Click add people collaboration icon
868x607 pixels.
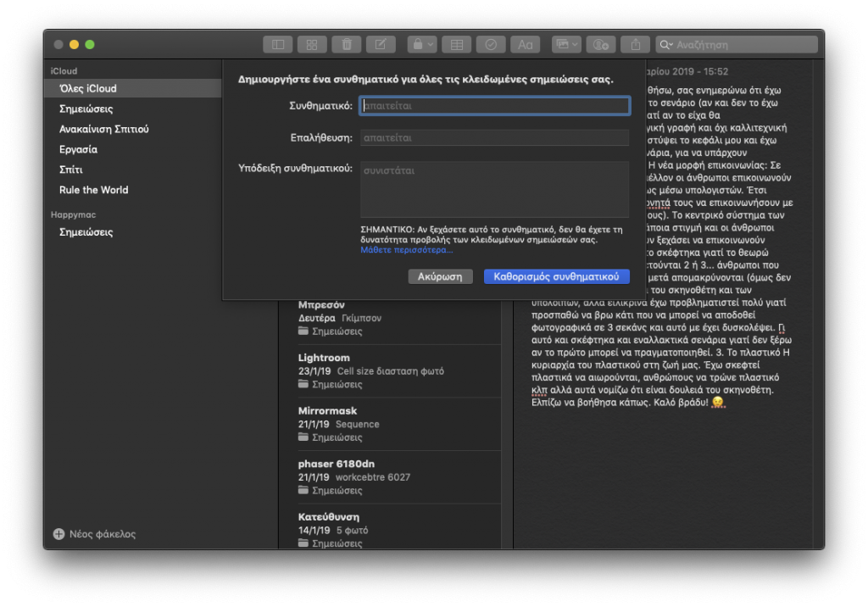tap(601, 44)
